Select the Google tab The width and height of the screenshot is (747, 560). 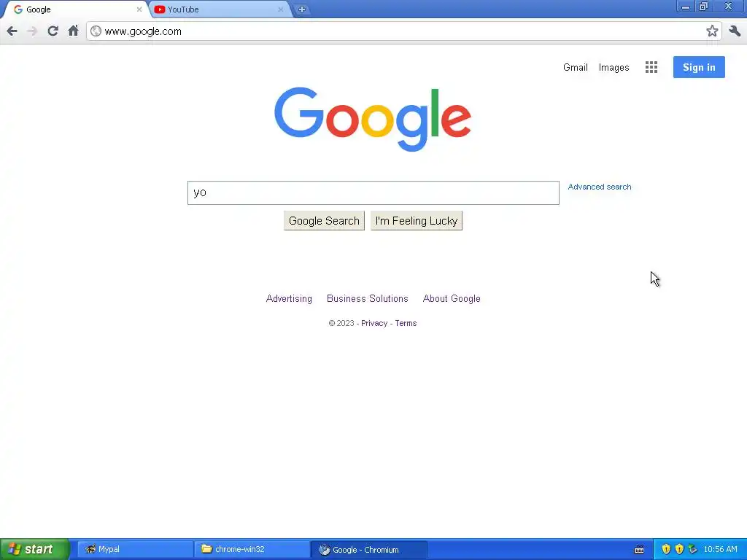76,9
